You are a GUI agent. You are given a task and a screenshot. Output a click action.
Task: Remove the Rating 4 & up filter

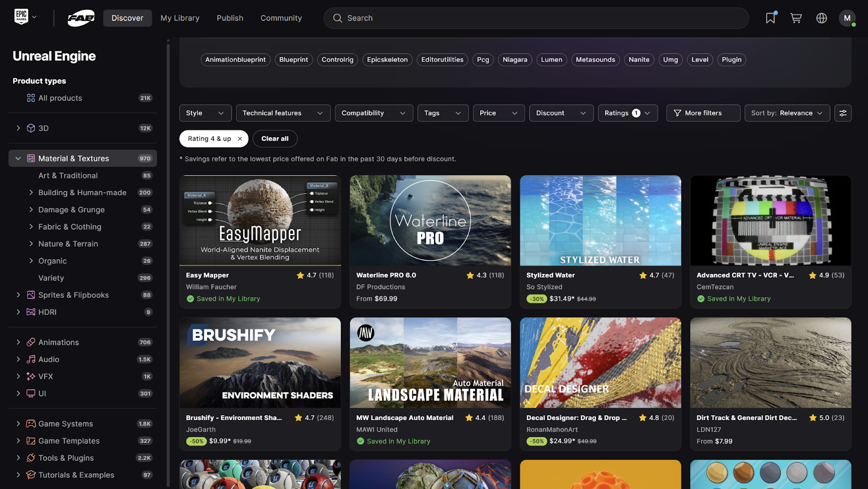coord(240,139)
